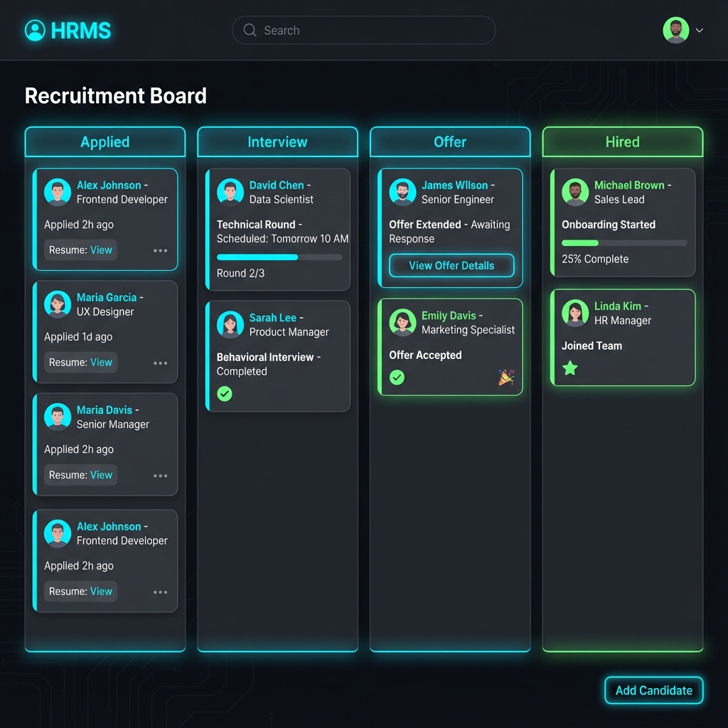
Task: Click the user profile avatar in header
Action: click(x=675, y=31)
